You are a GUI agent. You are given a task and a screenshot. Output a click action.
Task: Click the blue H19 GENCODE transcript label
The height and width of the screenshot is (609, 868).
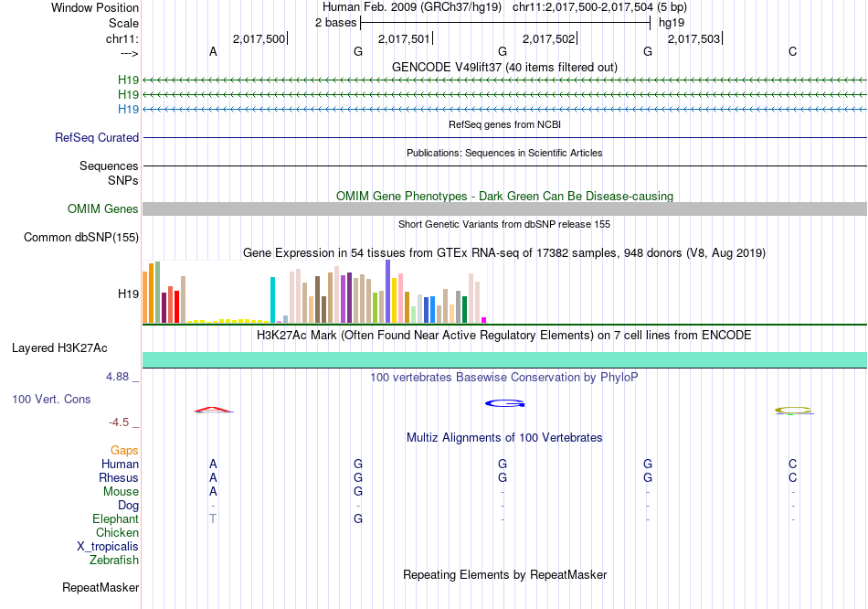128,109
